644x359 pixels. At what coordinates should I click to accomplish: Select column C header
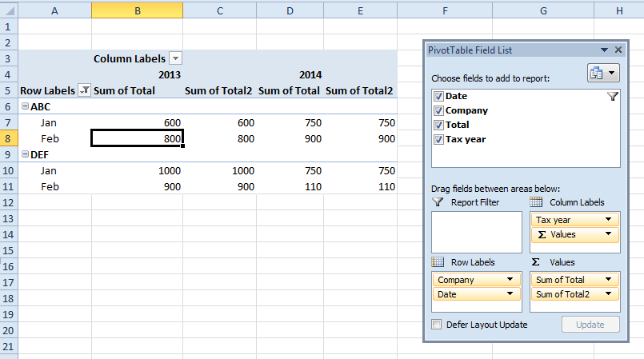tap(218, 10)
